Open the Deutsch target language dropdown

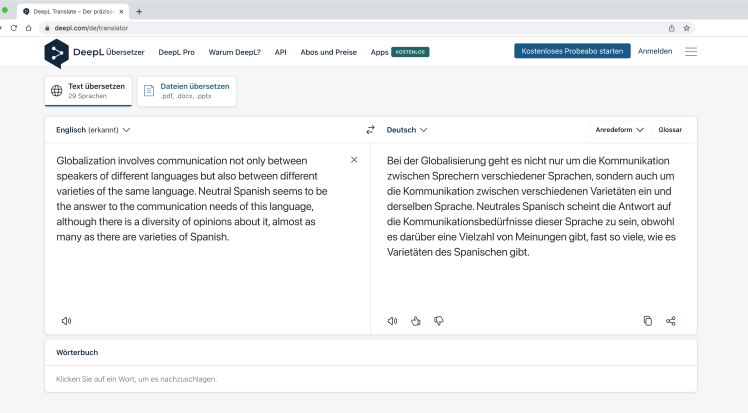click(407, 130)
